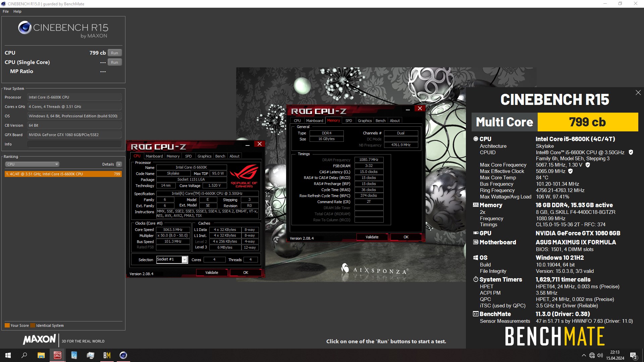This screenshot has width=644, height=362.
Task: Click the BenchMate GPU section icon
Action: point(476,233)
